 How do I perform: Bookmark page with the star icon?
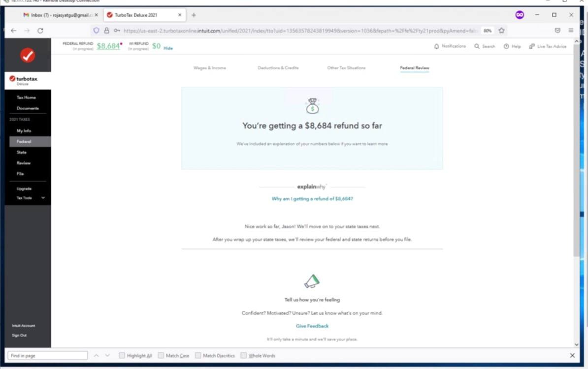(501, 31)
